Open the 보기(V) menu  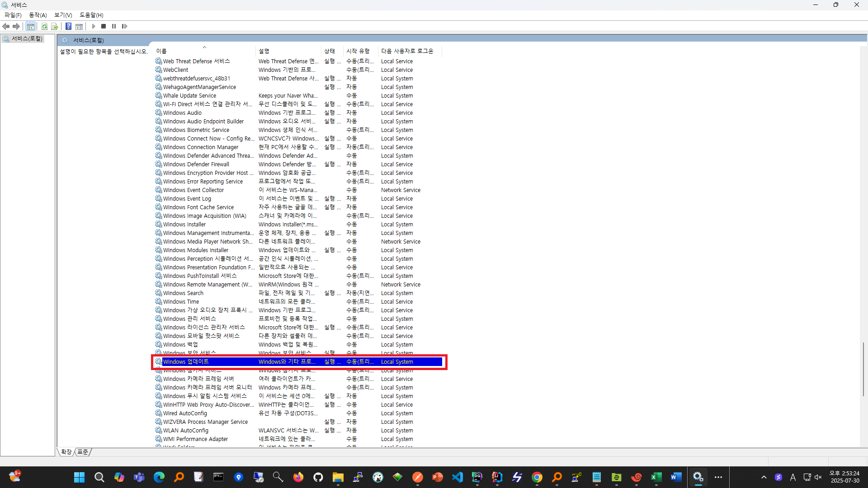(x=63, y=15)
